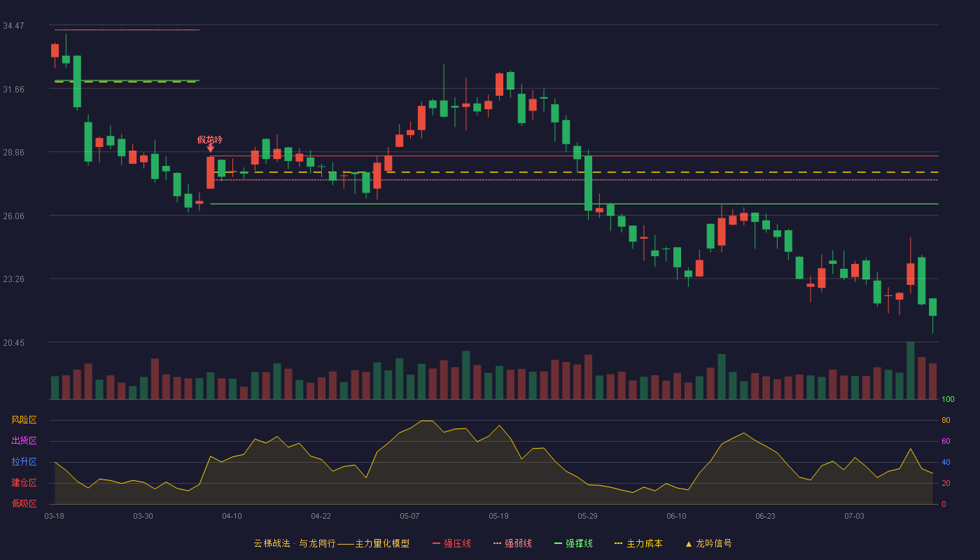Toggle the 主力成本 legend item
Screen dimensions: 980x560
(638, 543)
